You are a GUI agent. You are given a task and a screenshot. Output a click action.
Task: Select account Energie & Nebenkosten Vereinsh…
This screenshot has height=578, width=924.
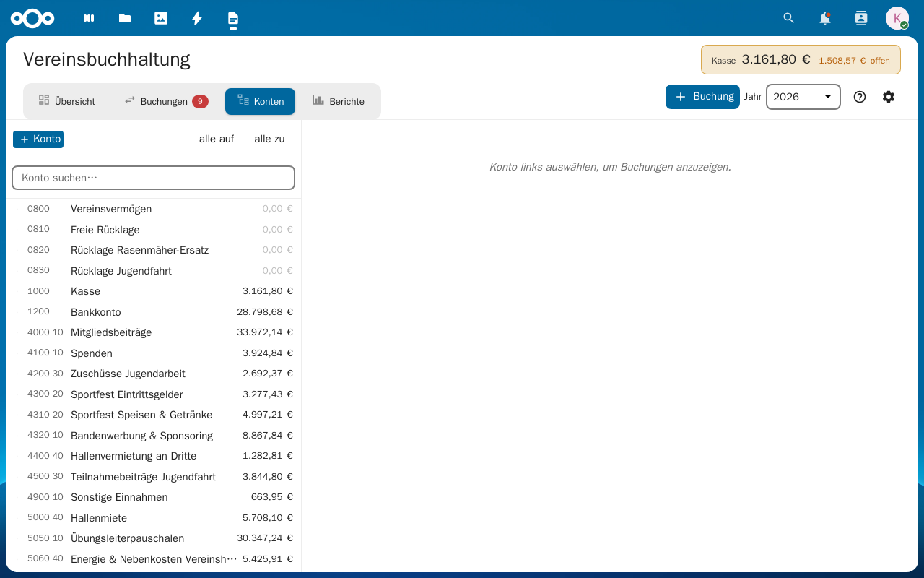(153, 559)
